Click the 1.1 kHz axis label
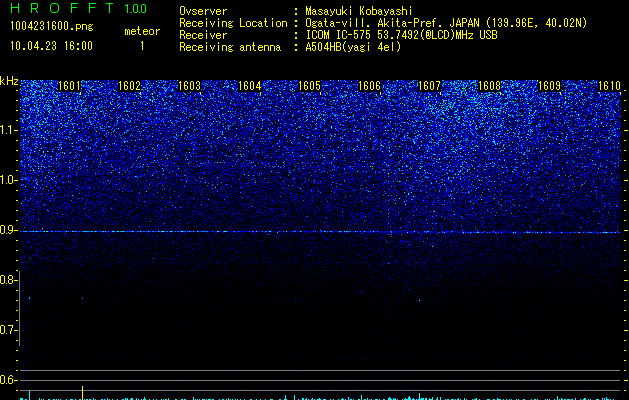629x400 pixels. (x=8, y=130)
